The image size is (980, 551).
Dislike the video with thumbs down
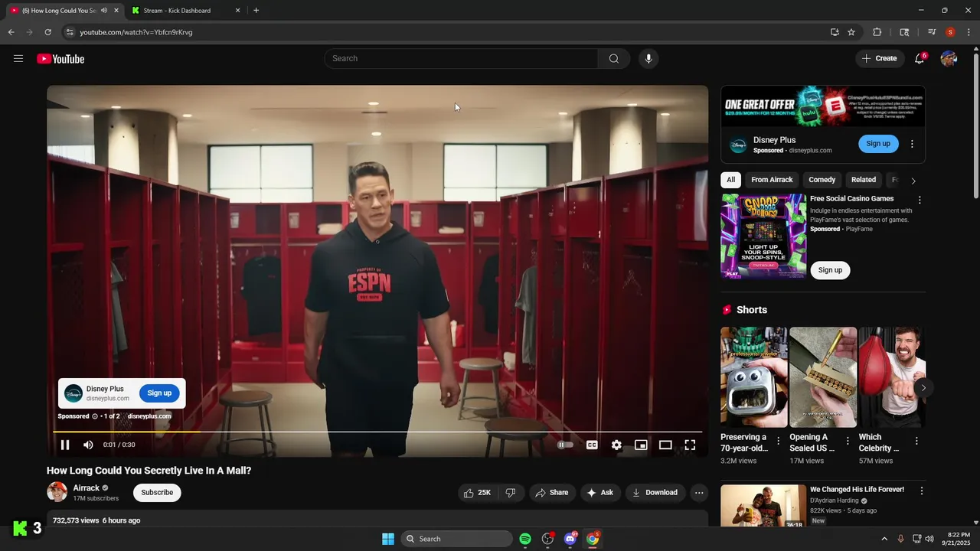(511, 493)
